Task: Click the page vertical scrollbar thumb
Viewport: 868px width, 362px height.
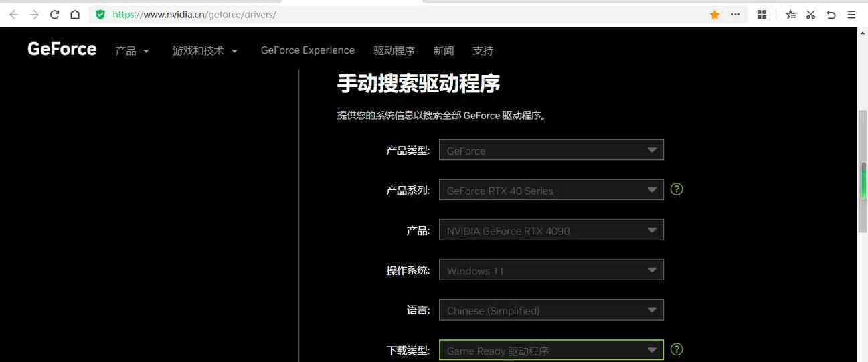Action: coord(863,171)
